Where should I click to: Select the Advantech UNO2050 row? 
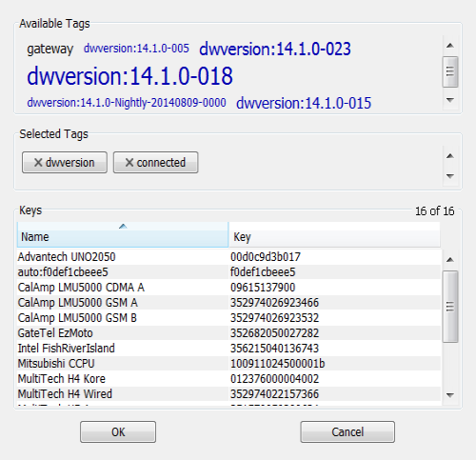(228, 257)
